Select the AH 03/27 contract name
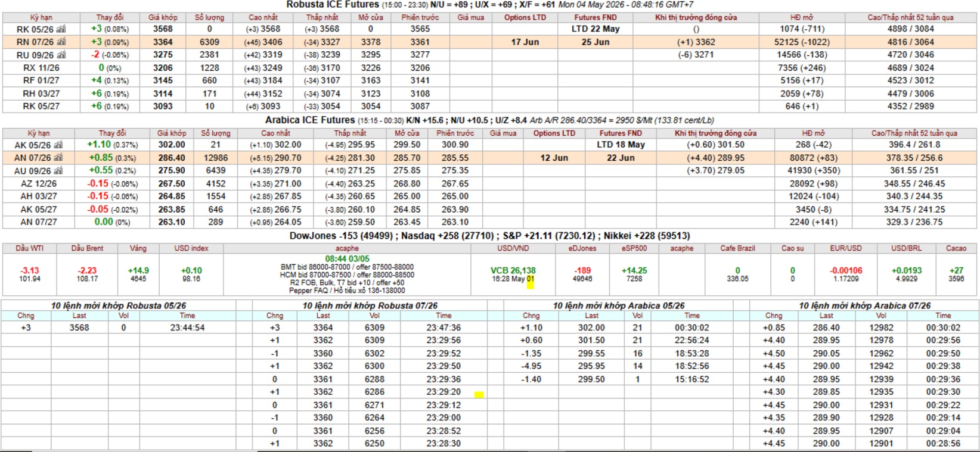 (x=39, y=196)
